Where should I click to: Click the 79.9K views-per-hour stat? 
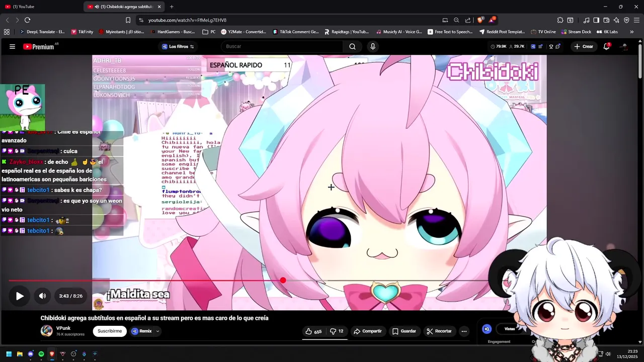[499, 47]
